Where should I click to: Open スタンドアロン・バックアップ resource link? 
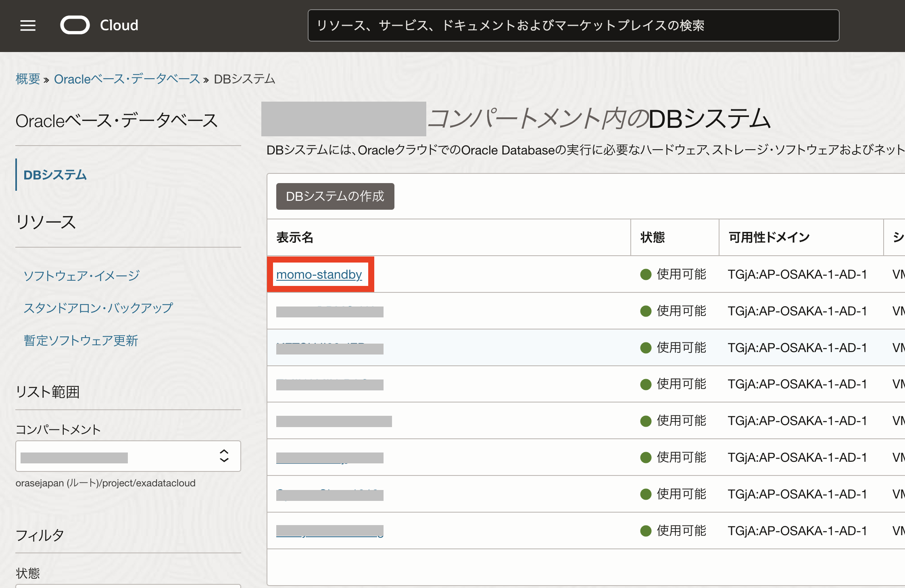click(x=98, y=308)
